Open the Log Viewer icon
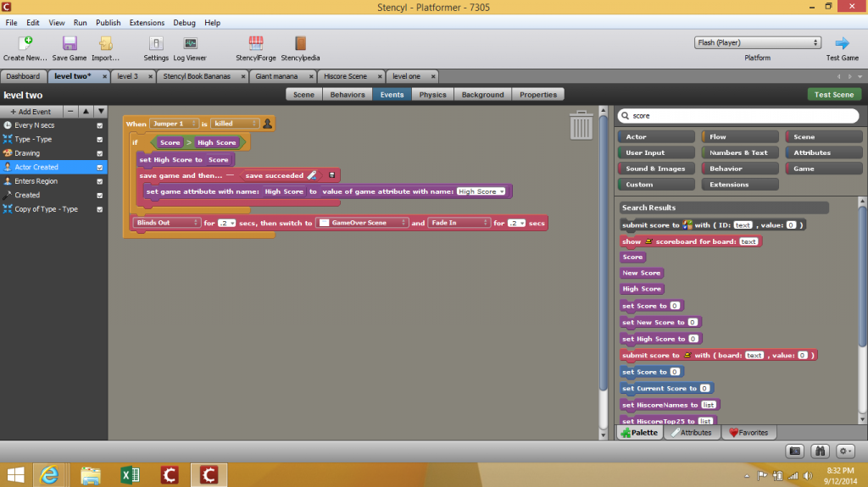Screen dimensions: 868x487 190,43
